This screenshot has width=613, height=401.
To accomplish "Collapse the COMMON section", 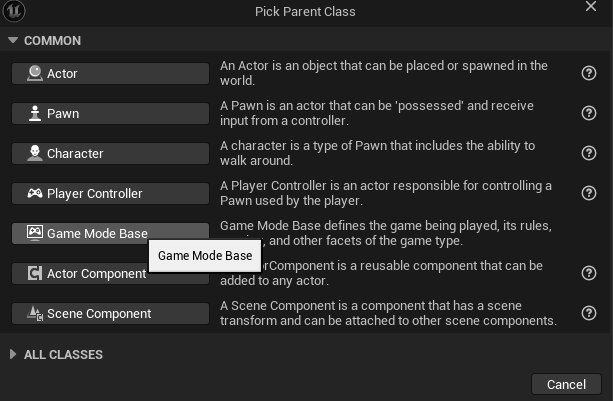I will click(13, 40).
